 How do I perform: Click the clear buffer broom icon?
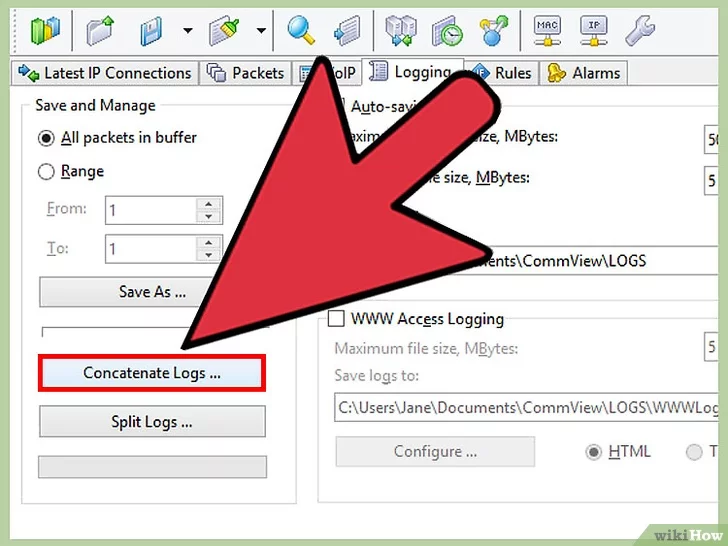click(224, 31)
